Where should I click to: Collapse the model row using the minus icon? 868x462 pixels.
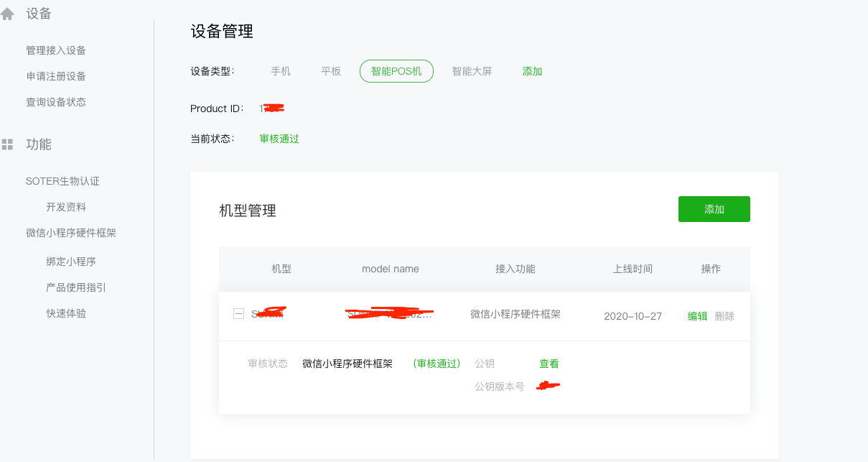pos(238,314)
